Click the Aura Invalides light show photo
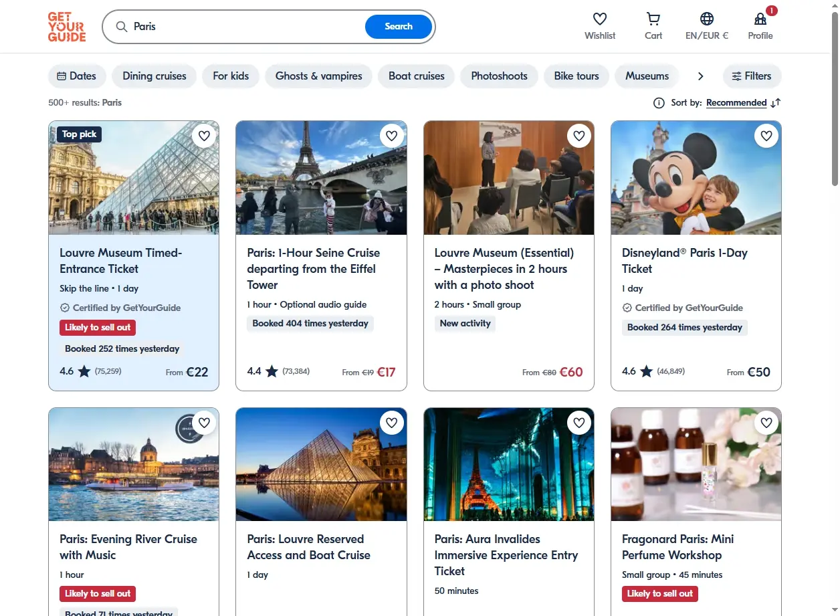Screen dimensions: 840x616 click(x=509, y=464)
